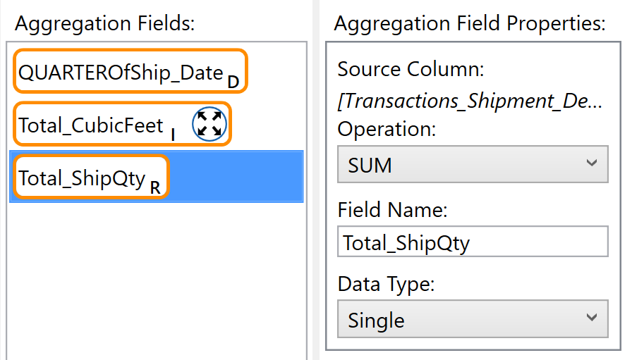Click the Source Column label
This screenshot has height=360, width=644.
[411, 69]
